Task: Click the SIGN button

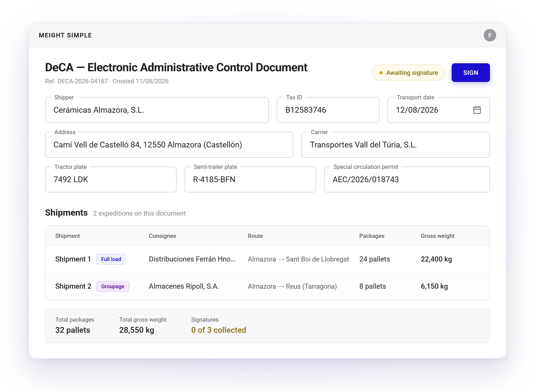Action: 470,73
